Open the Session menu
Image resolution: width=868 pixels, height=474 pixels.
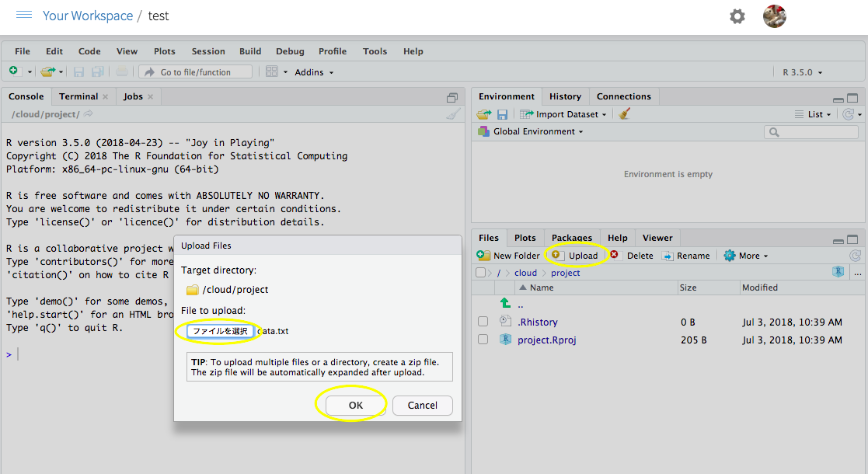click(207, 51)
